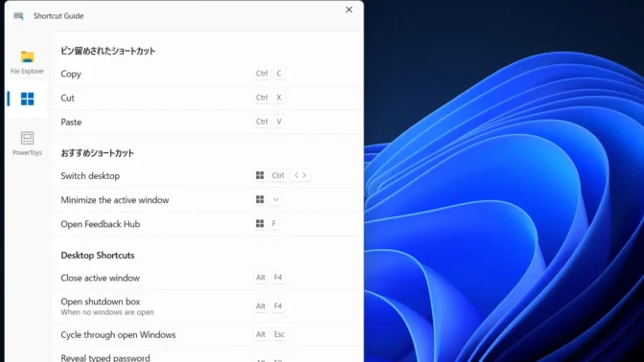This screenshot has width=644, height=362.
Task: Select the Open Feedback Hub row
Action: click(x=207, y=224)
